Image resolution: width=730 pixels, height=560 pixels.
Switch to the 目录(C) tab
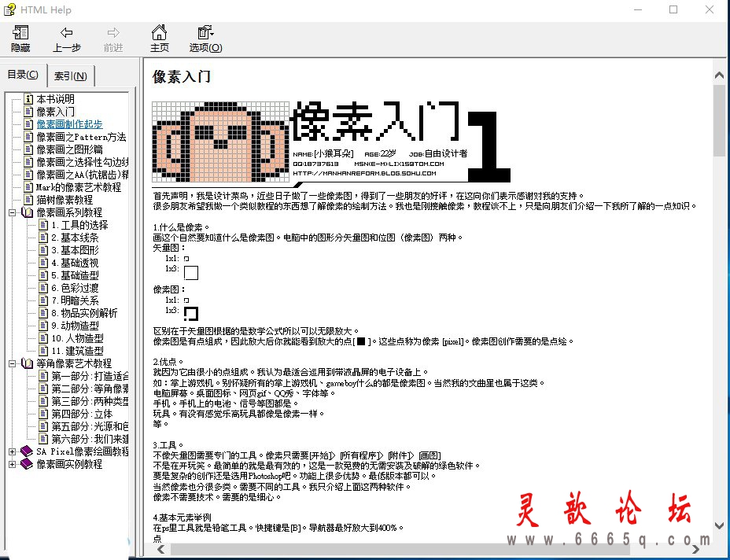tap(23, 75)
